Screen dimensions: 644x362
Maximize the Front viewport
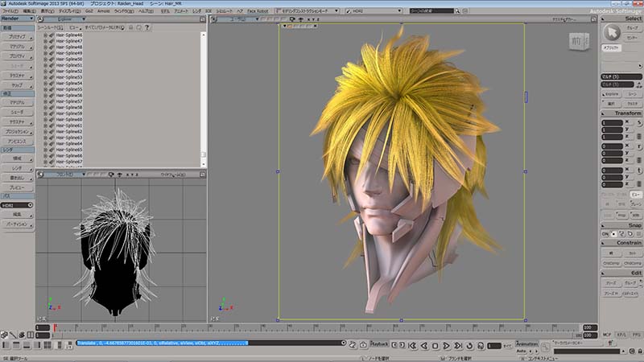(203, 175)
